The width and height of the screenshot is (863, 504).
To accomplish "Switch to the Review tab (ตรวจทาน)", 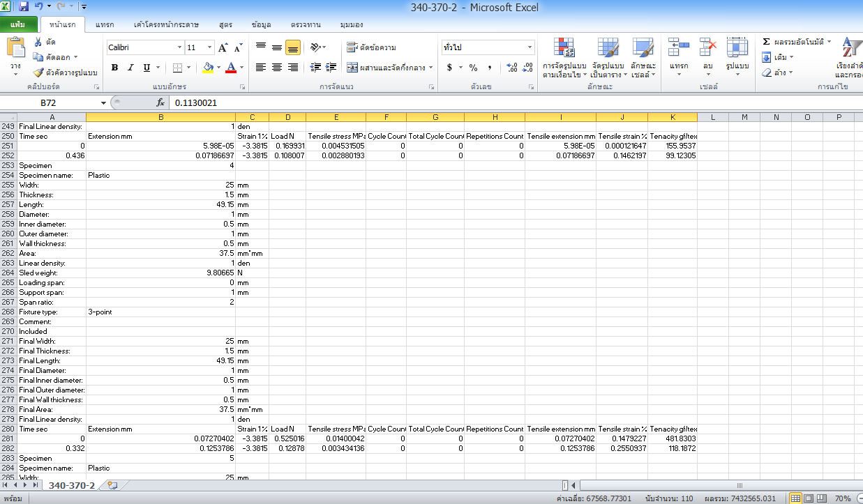I will pos(306,24).
